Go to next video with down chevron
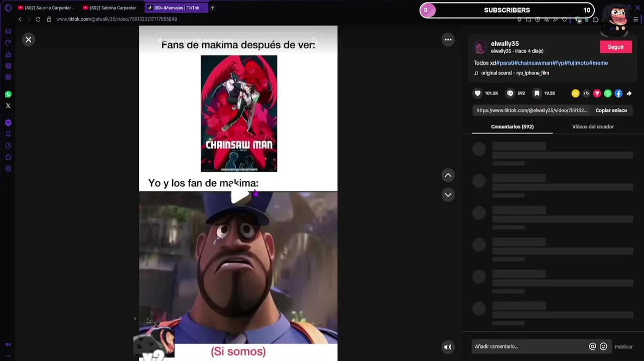 tap(448, 195)
